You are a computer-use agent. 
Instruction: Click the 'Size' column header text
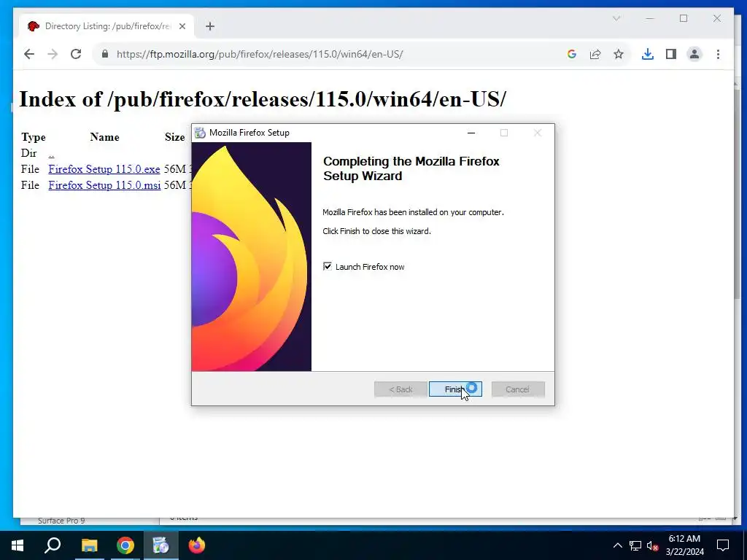click(175, 137)
